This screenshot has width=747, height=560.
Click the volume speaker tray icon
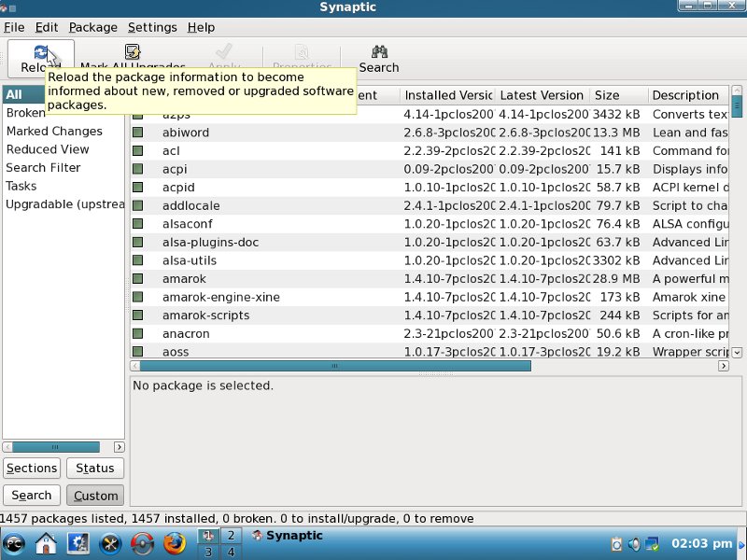pos(634,543)
